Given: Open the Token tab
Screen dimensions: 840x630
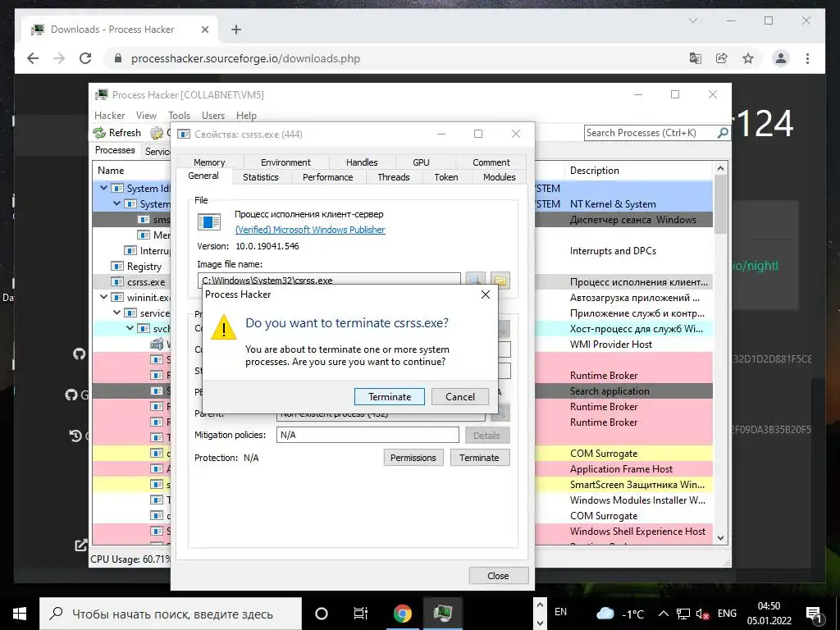Looking at the screenshot, I should point(445,177).
